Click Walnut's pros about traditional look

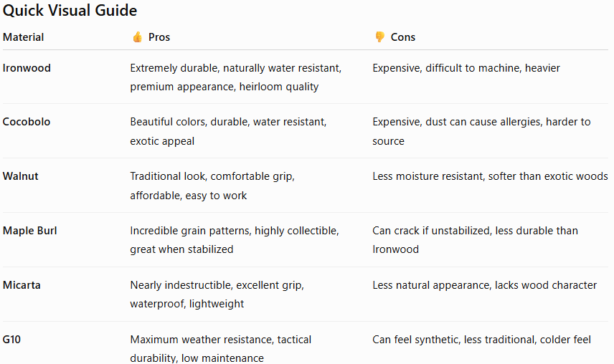(212, 186)
